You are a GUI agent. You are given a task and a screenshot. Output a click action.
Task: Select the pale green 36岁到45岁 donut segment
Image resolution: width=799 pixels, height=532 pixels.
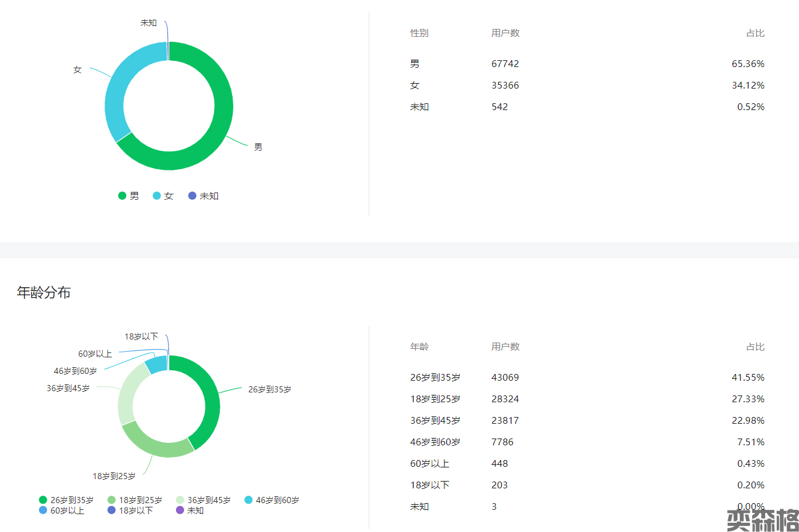(x=127, y=394)
